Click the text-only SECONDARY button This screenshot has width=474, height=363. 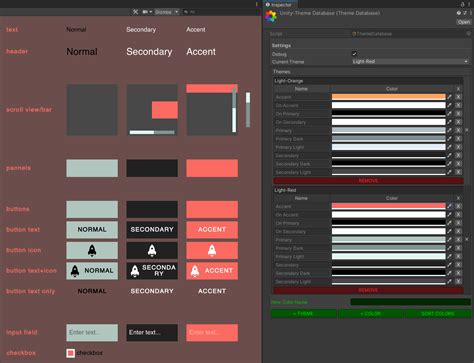pos(152,291)
